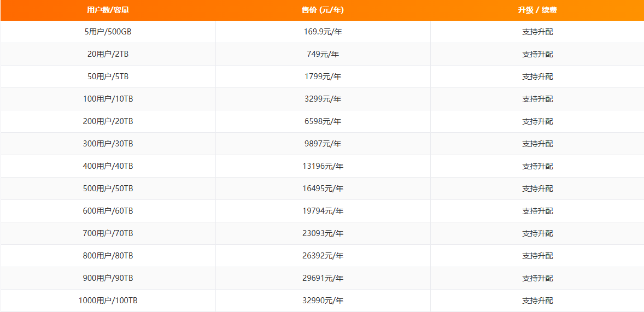
Task: Select the 5用户/500GB plan cell
Action: [108, 32]
